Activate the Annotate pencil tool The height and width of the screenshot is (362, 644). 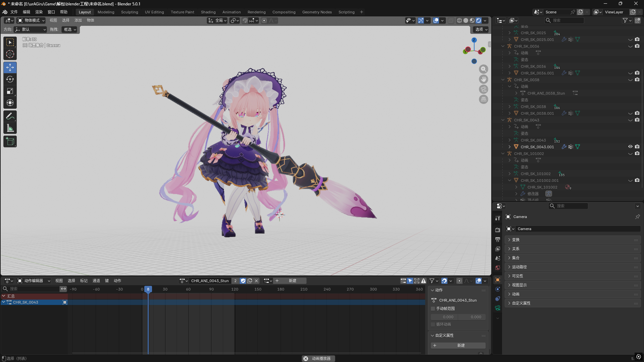(10, 116)
